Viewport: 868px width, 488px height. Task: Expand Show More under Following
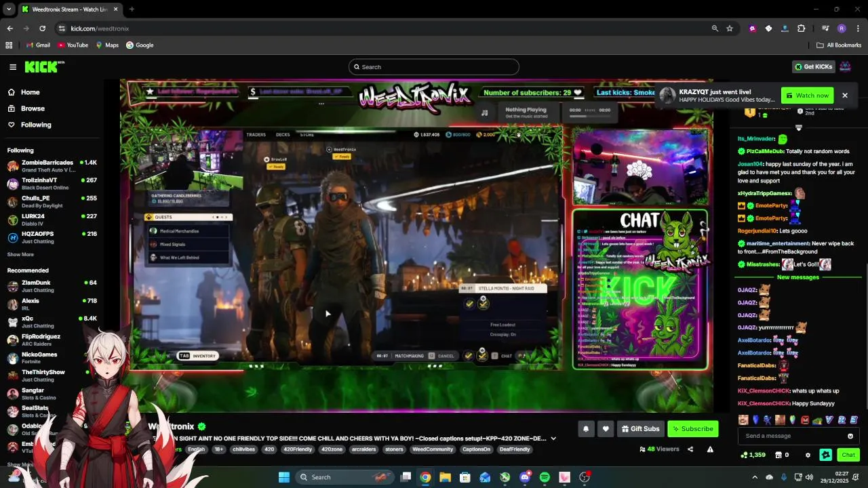pyautogui.click(x=20, y=254)
